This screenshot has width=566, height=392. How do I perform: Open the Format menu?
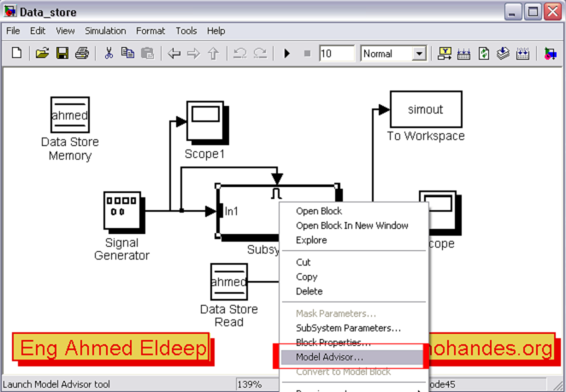(150, 31)
